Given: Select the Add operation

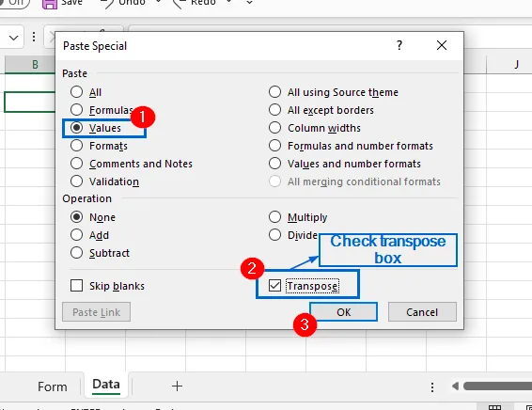Looking at the screenshot, I should click(77, 235).
